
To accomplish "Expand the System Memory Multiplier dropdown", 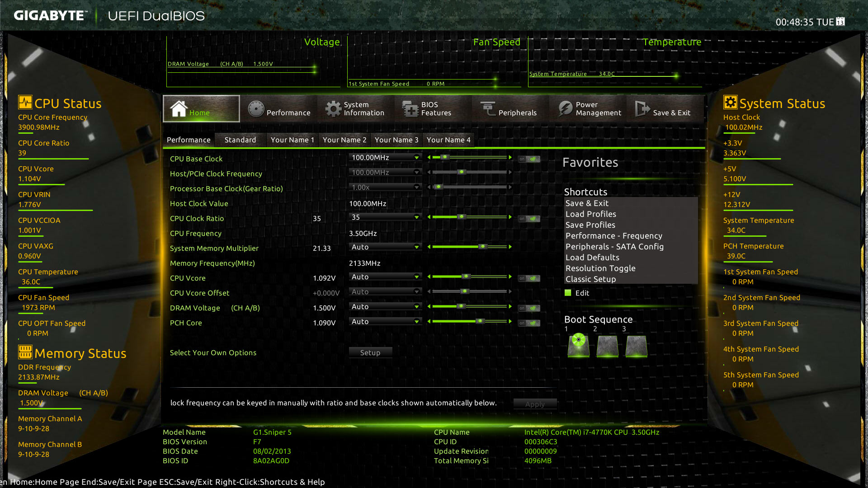I will tap(385, 247).
